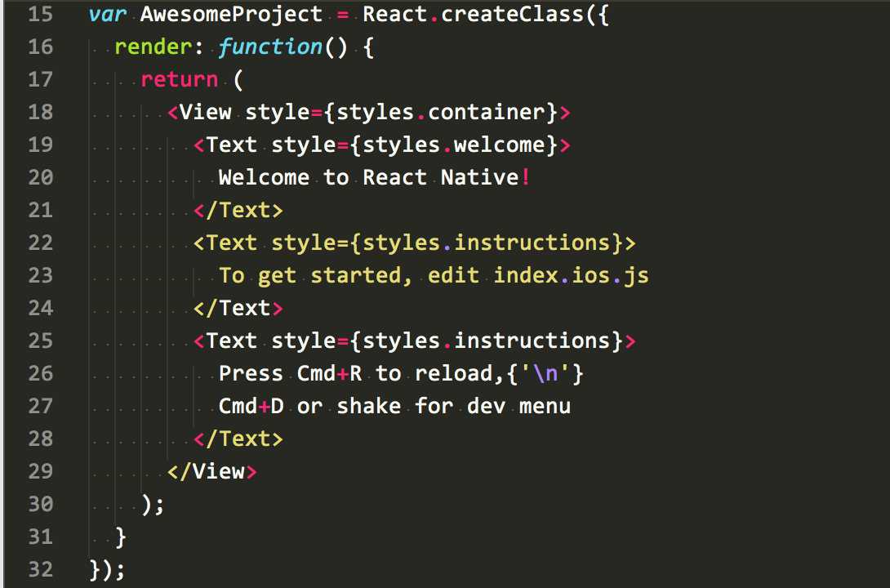Click closing Text tag on line 21
The image size is (890, 588).
(x=238, y=210)
